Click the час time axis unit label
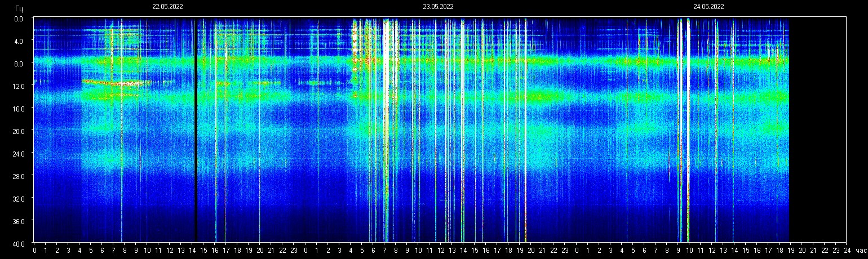 [860, 251]
